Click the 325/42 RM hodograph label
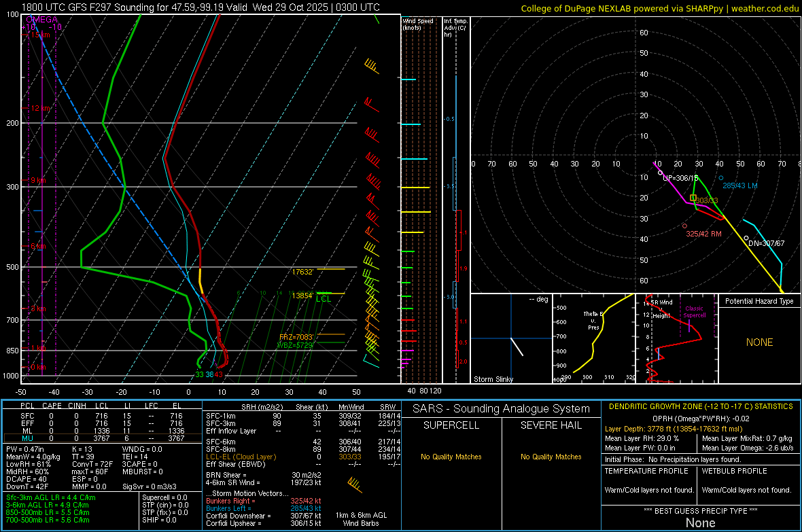The height and width of the screenshot is (532, 802). point(704,234)
